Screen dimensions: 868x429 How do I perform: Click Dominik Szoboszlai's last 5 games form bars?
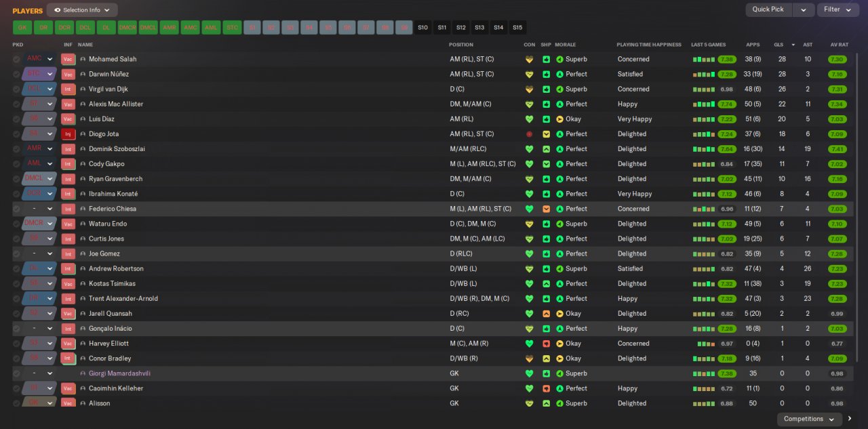tap(704, 149)
